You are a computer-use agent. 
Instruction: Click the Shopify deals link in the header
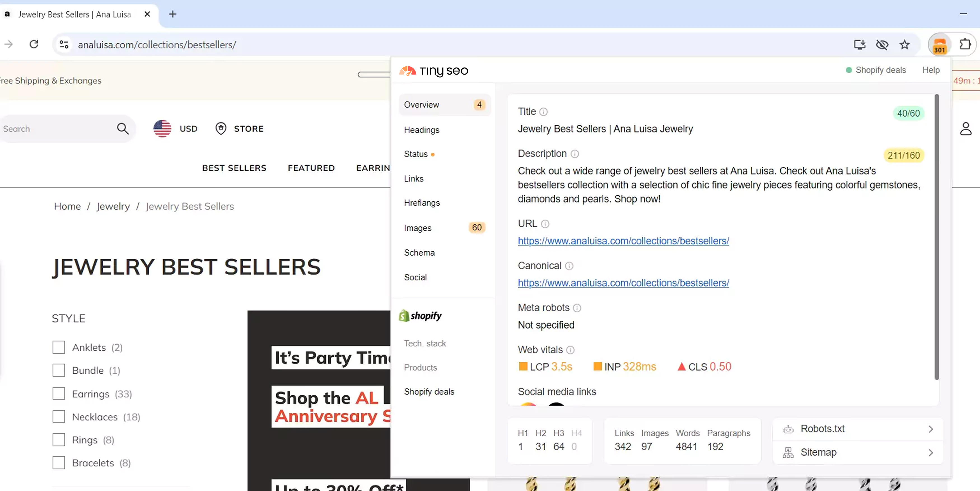pyautogui.click(x=880, y=70)
